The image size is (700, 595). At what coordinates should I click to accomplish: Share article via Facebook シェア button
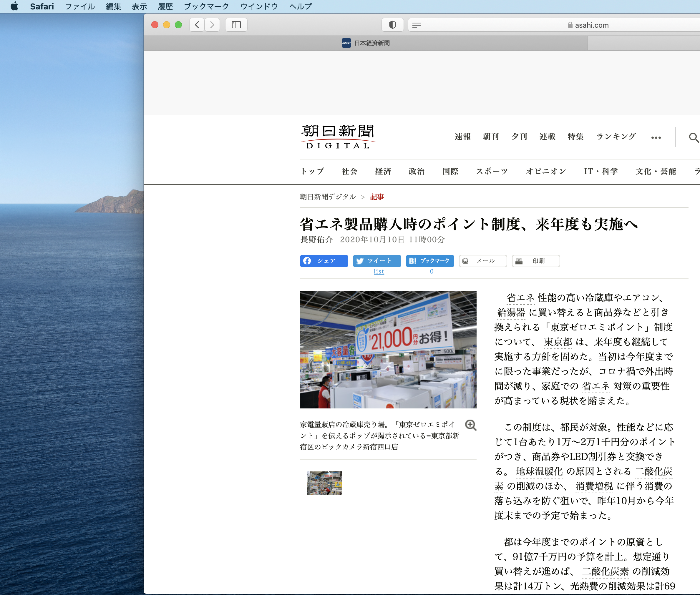tap(324, 261)
